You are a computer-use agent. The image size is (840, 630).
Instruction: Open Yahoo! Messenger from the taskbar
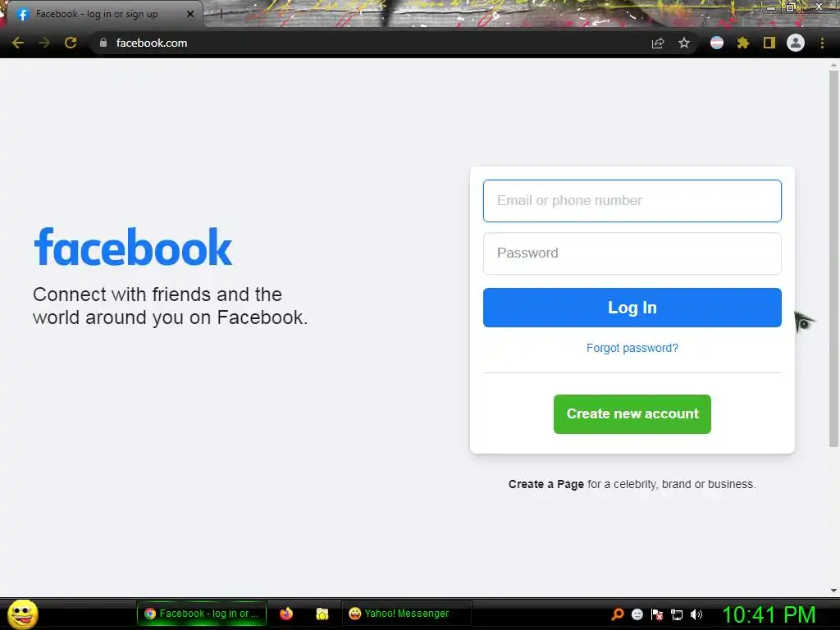(406, 614)
